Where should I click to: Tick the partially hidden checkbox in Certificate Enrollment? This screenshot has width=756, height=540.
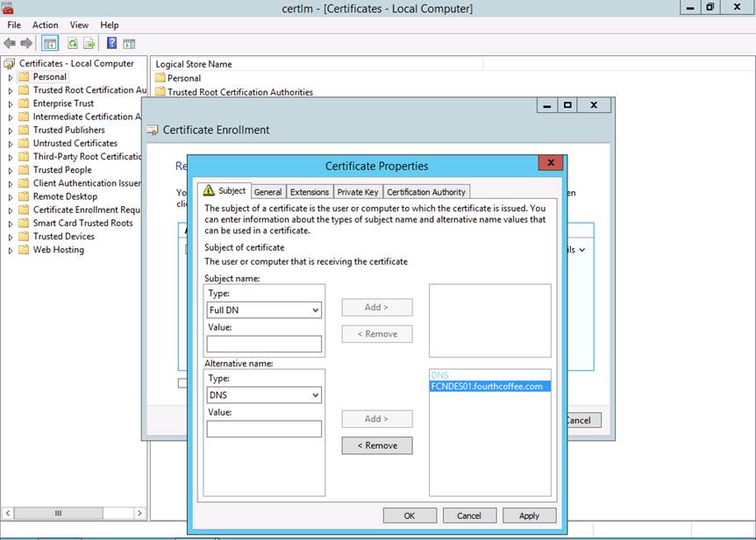tap(182, 382)
